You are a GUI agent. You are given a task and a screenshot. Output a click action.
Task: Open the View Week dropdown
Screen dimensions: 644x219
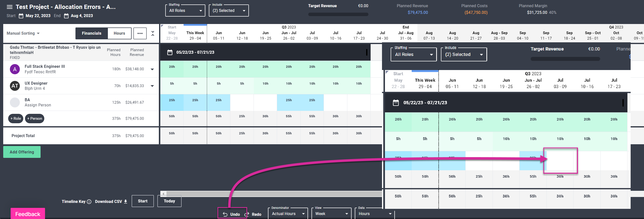[331, 214]
